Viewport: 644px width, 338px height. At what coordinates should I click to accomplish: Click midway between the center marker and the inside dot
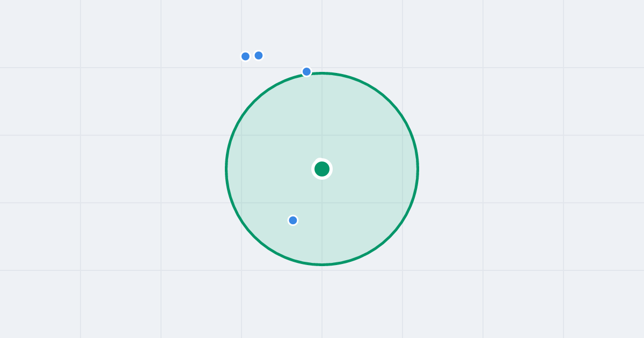[308, 195]
